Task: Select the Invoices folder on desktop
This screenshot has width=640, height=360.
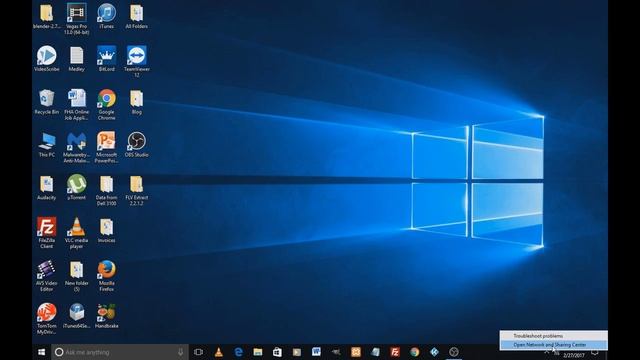Action: (x=107, y=230)
